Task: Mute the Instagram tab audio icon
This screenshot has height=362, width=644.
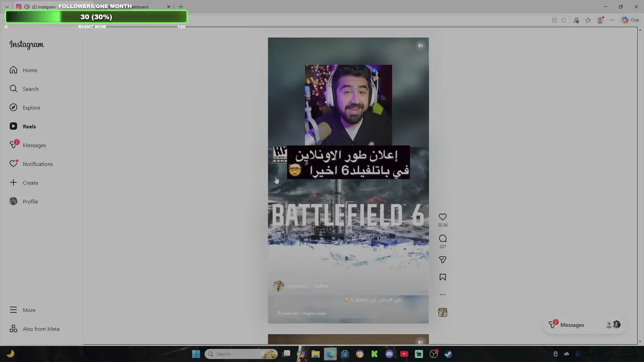Action: pyautogui.click(x=27, y=7)
